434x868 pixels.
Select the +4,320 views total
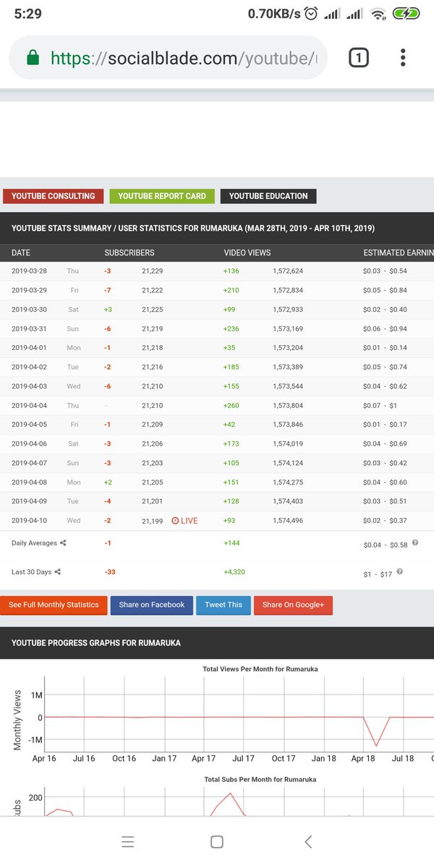[x=234, y=572]
